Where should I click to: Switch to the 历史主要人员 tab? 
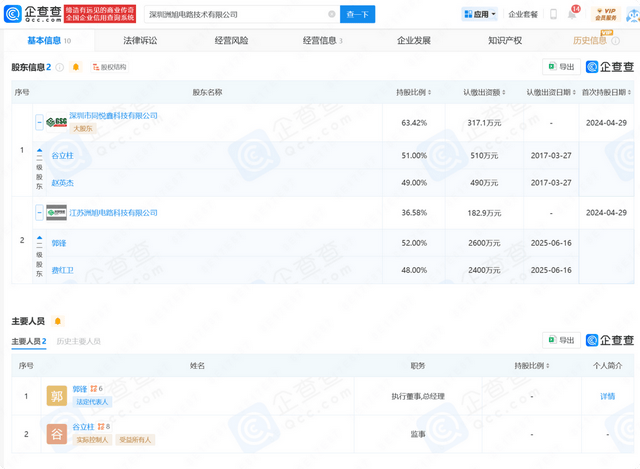(78, 342)
